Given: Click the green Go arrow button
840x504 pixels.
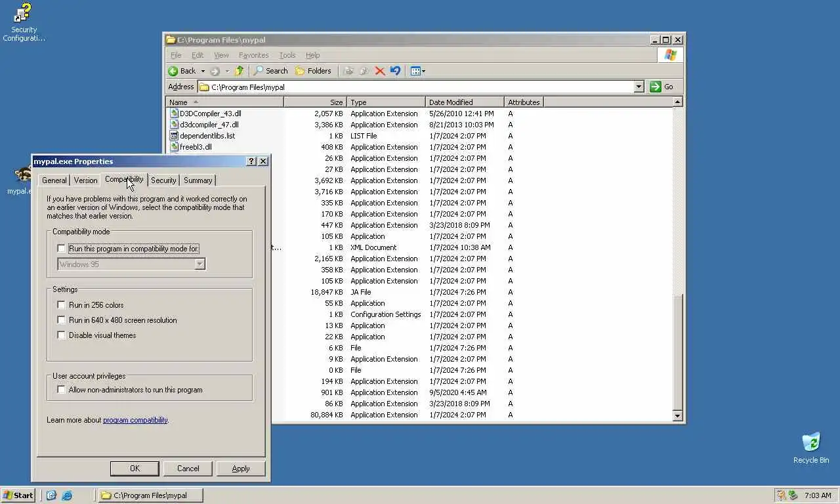Looking at the screenshot, I should point(655,87).
